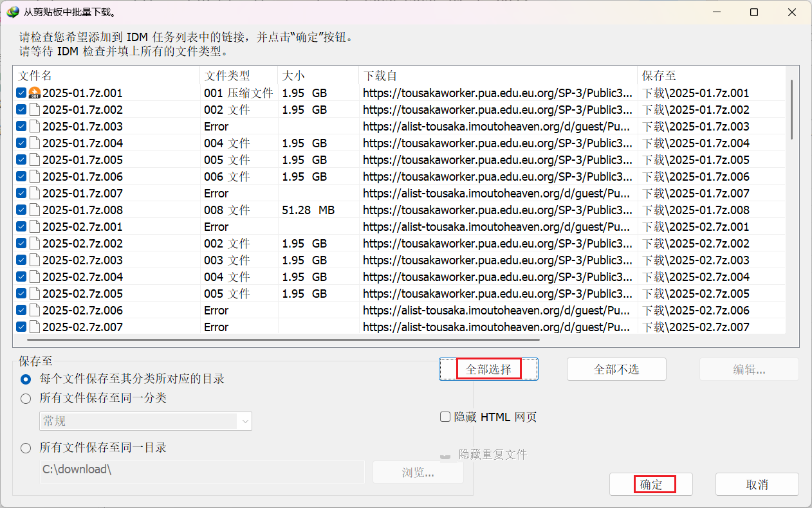
Task: Click the IDM icon in the title bar
Action: point(12,12)
